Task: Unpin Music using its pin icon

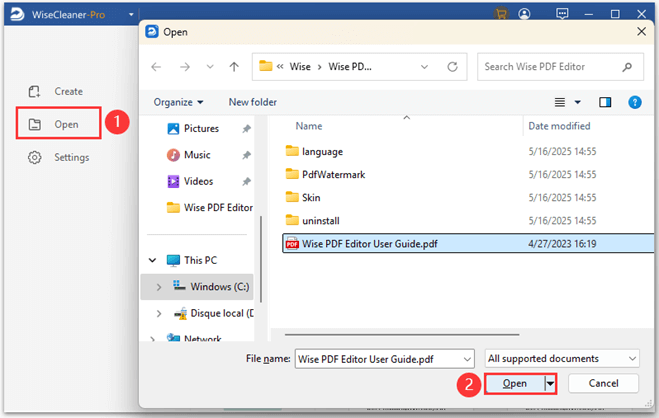Action: point(246,155)
